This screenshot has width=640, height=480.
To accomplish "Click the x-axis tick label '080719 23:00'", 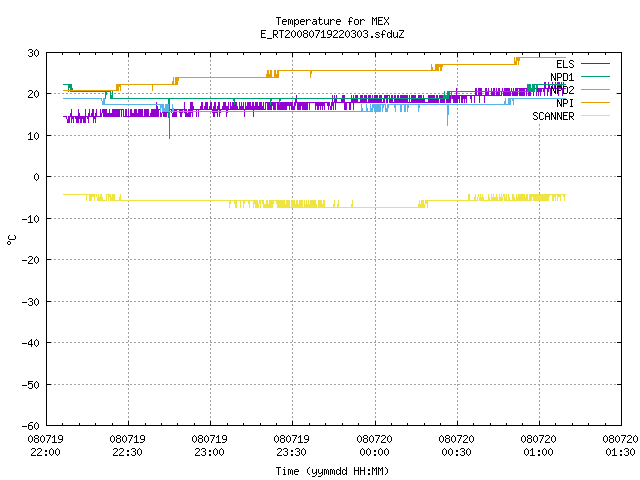I will pos(209,446).
